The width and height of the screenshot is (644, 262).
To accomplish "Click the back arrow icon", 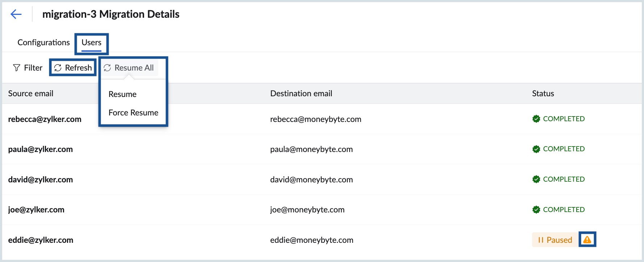I will (16, 14).
